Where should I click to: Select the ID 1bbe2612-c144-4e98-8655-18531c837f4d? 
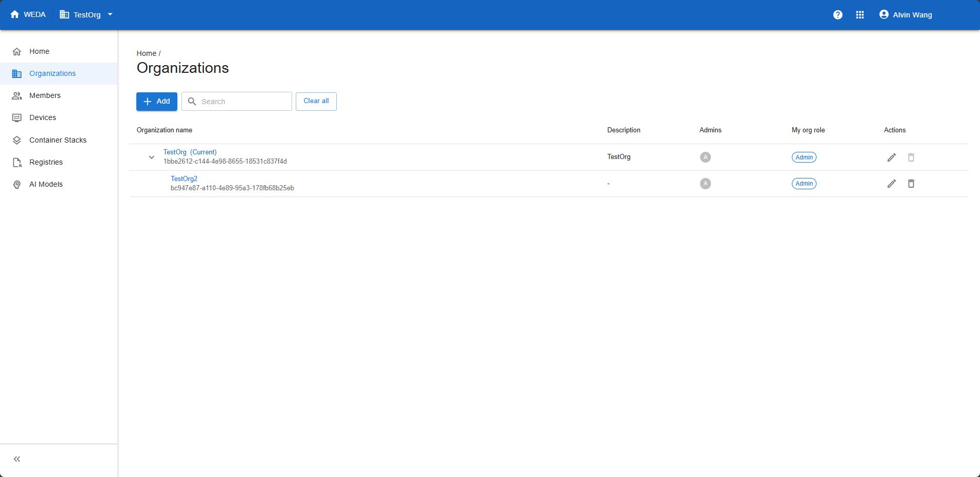(225, 162)
